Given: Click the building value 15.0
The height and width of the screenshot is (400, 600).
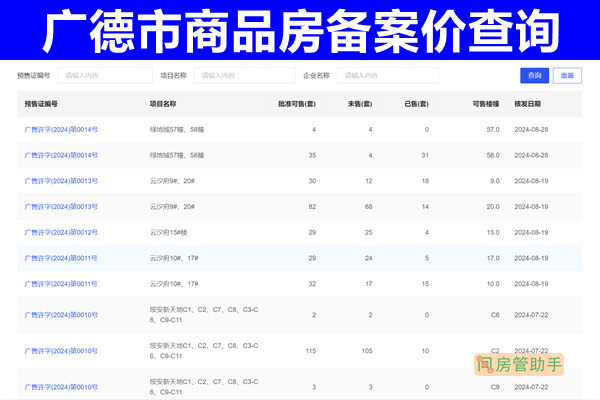Looking at the screenshot, I should click(x=493, y=232).
